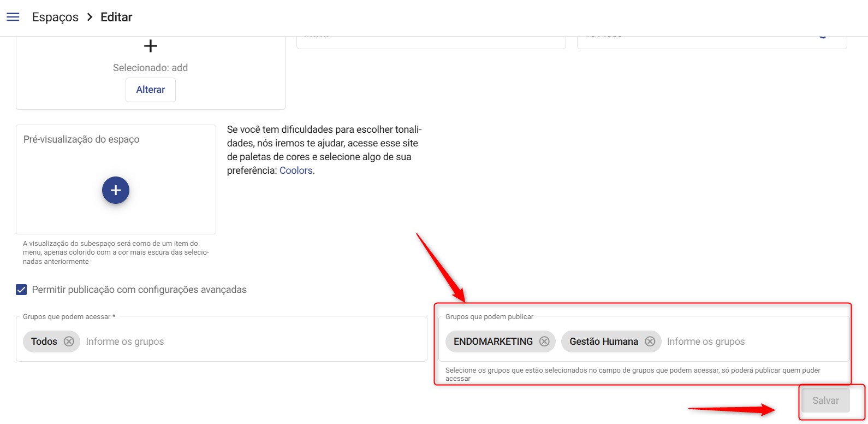Image resolution: width=868 pixels, height=424 pixels.
Task: Click the plus icon above 'Selecionado: add'
Action: click(x=150, y=46)
